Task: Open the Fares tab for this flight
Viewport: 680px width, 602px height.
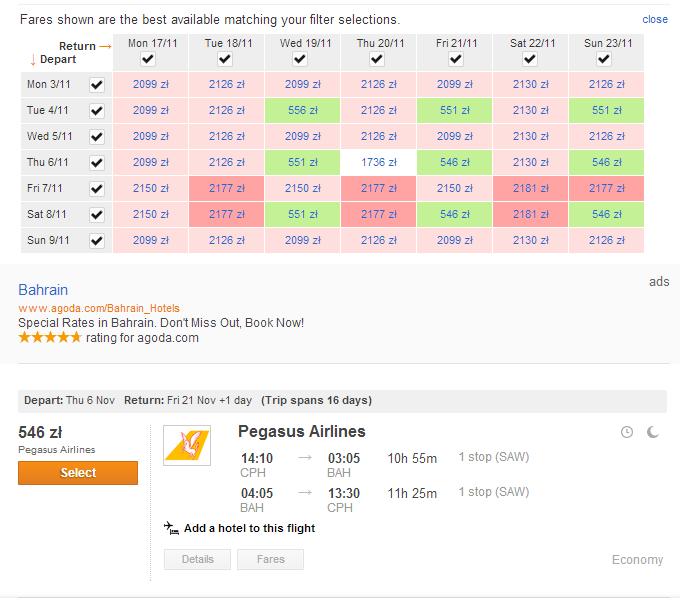Action: click(270, 559)
